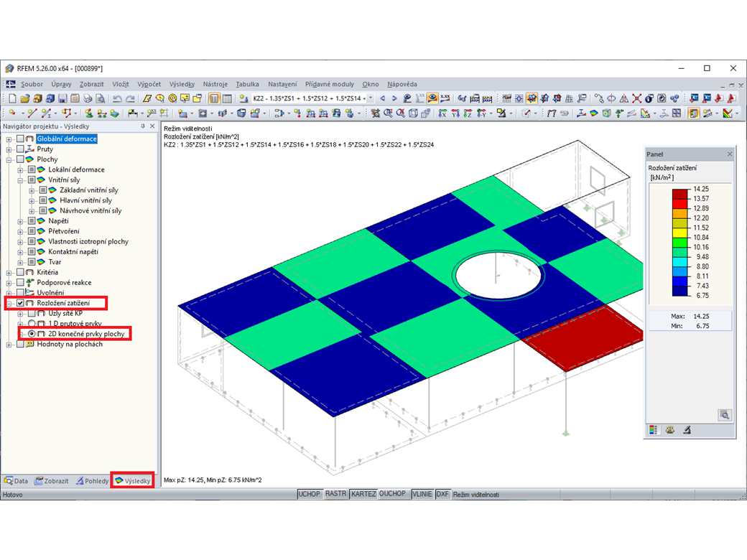747x560 pixels.
Task: Go to previous load case arrow
Action: (382, 98)
